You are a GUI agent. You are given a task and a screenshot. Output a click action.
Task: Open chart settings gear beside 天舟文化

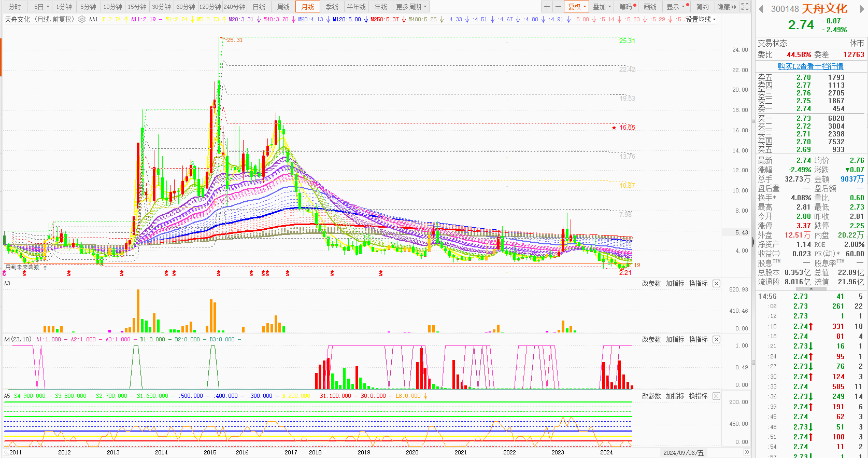pyautogui.click(x=82, y=19)
